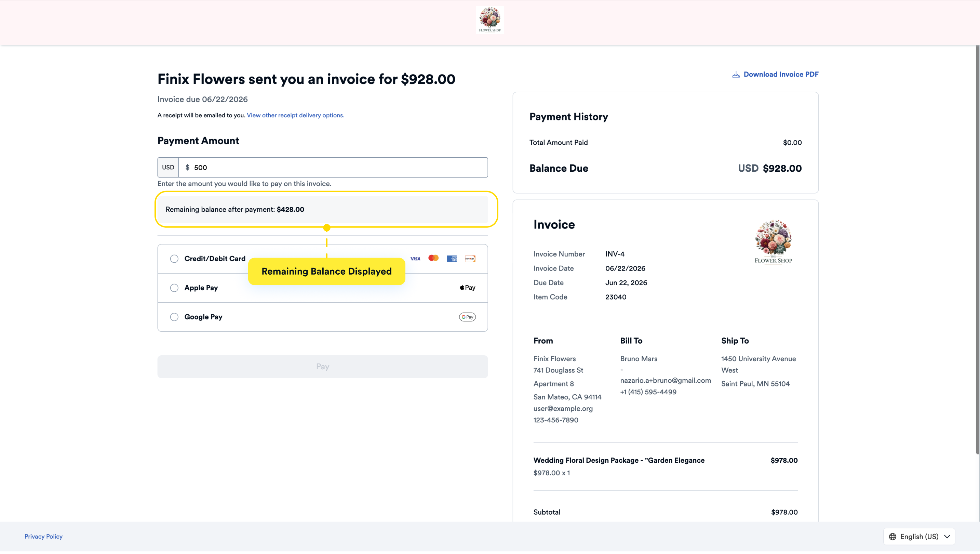Image resolution: width=980 pixels, height=554 pixels.
Task: Click the globe icon in language selector
Action: point(892,537)
